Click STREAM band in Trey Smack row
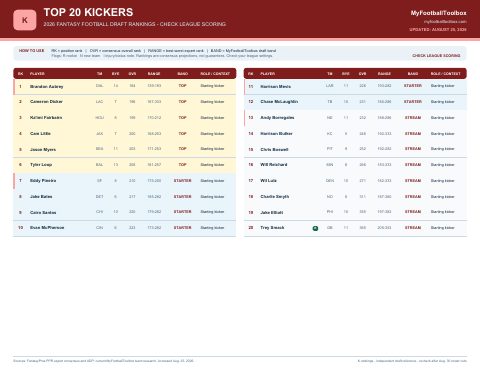Image resolution: width=480 pixels, height=371 pixels. click(413, 227)
